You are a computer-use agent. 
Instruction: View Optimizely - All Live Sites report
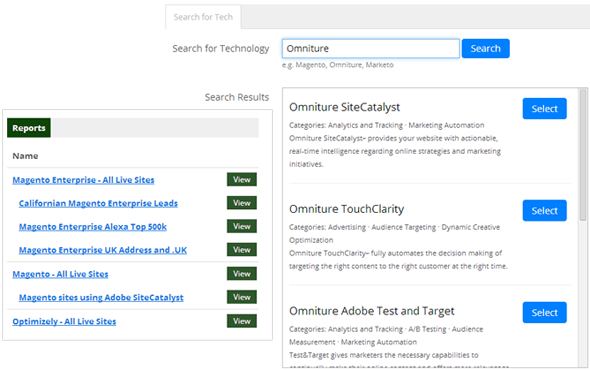(x=242, y=321)
